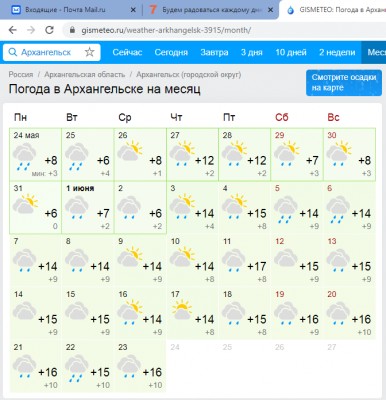The image size is (386, 400).
Task: Click the search magnifier icon in city field
Action: click(x=12, y=52)
